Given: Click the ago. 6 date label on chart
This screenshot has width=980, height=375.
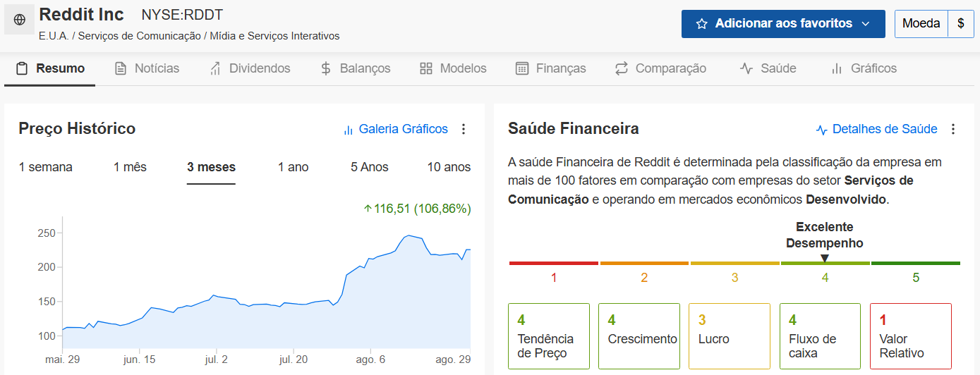Looking at the screenshot, I should [x=372, y=359].
